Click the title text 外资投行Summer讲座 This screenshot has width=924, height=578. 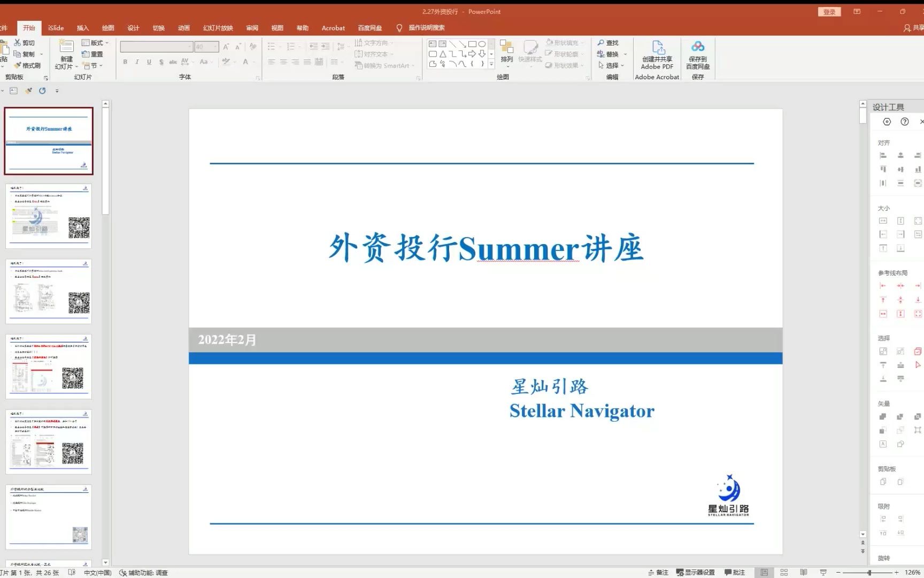[486, 248]
